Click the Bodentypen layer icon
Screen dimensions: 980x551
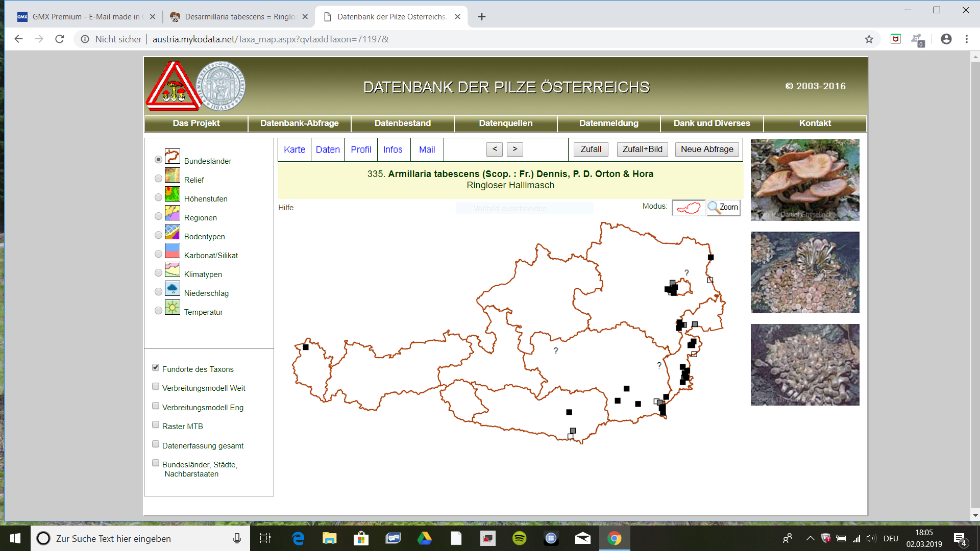[x=172, y=232]
